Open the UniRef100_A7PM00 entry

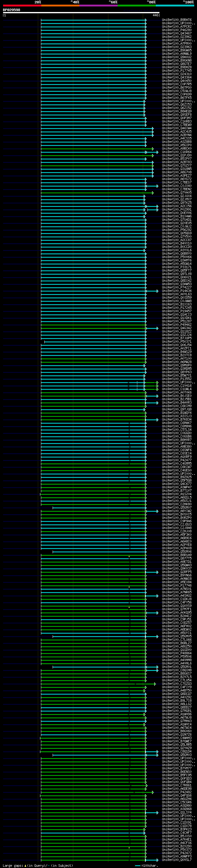[177, 44]
